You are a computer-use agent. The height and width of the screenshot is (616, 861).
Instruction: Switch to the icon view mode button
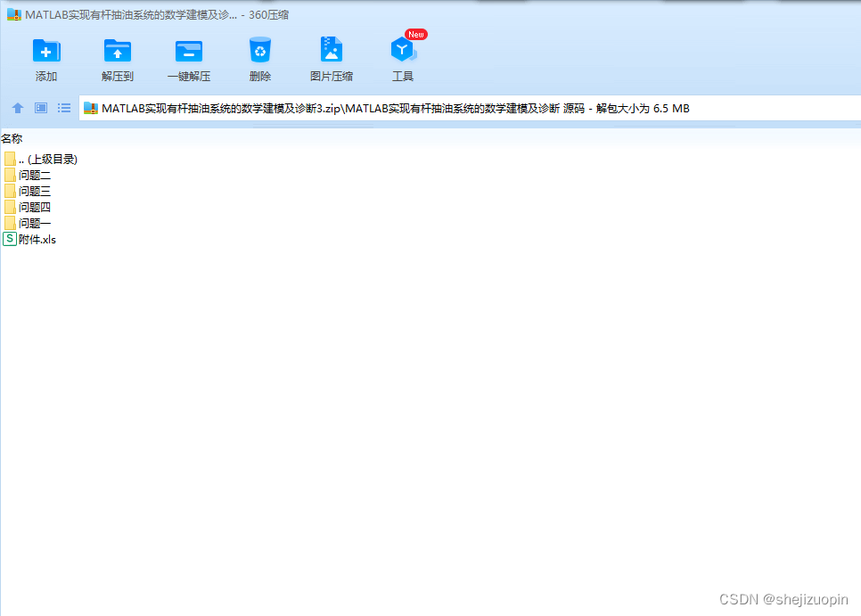click(41, 108)
